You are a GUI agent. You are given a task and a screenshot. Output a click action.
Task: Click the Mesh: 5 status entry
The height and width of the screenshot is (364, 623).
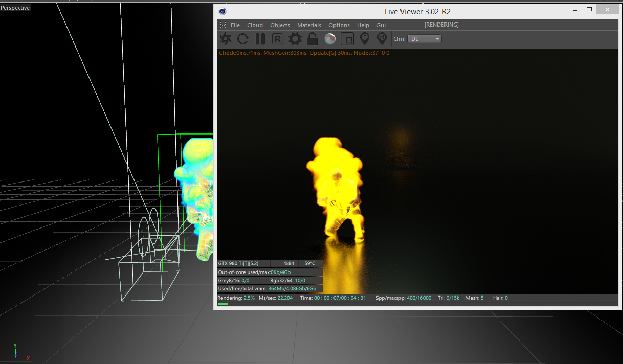pos(475,298)
